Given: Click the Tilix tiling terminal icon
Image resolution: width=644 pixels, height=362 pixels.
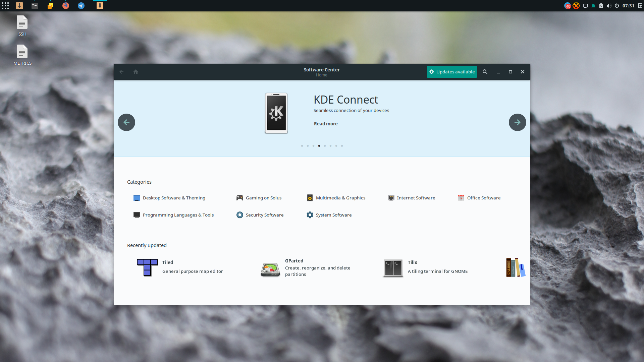Looking at the screenshot, I should click(393, 268).
